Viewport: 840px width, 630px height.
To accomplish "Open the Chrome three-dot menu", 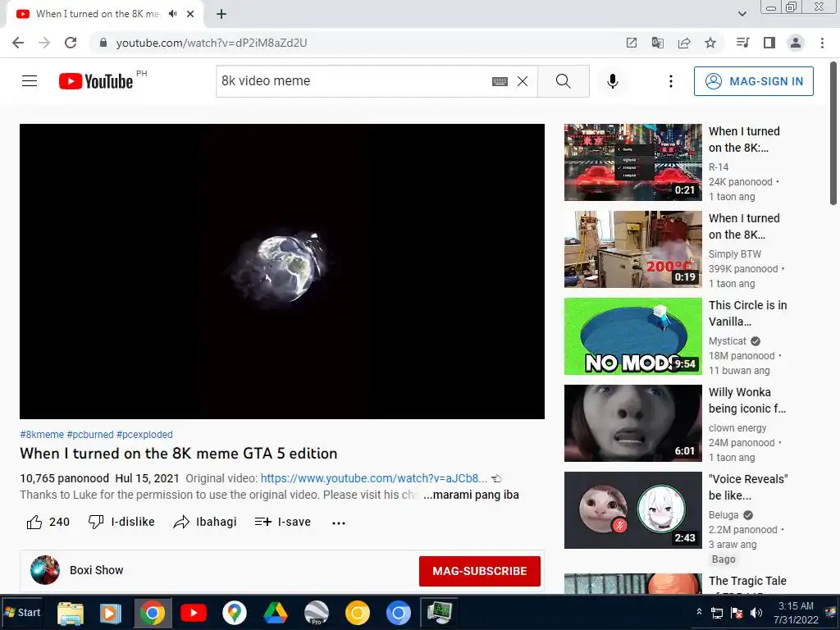I will click(x=822, y=43).
